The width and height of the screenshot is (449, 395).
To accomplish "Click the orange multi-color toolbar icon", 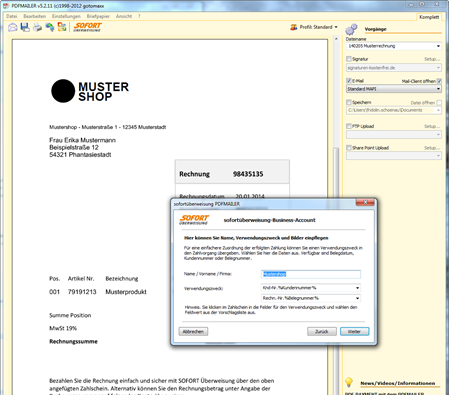I will coord(62,27).
